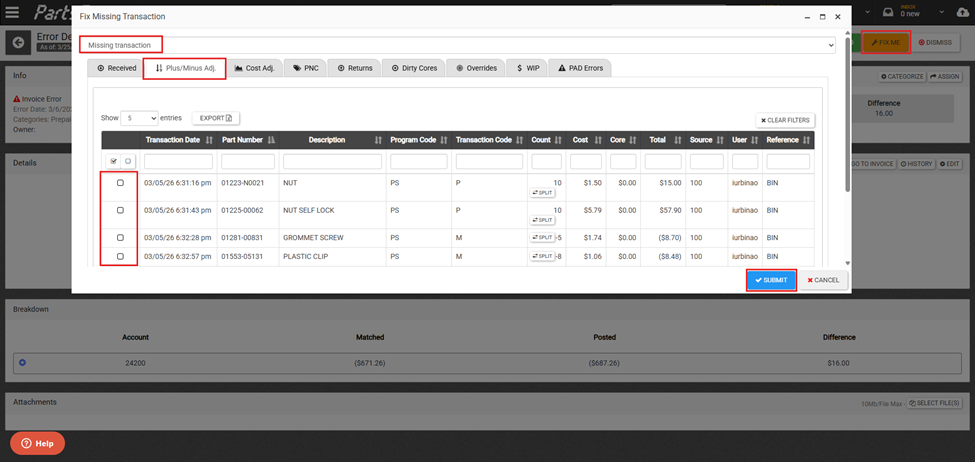Open the inbox tray icon
The width and height of the screenshot is (975, 462).
click(x=889, y=12)
